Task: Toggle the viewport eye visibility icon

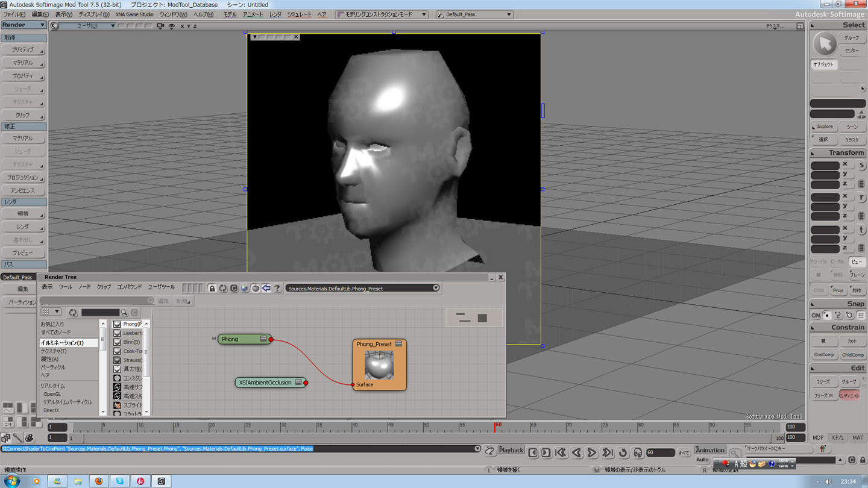Action: 172,26
